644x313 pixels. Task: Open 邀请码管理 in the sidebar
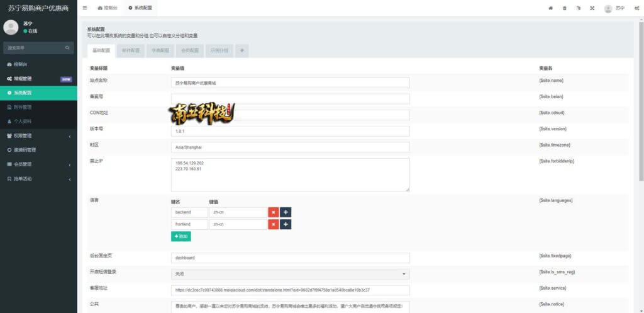[38, 150]
